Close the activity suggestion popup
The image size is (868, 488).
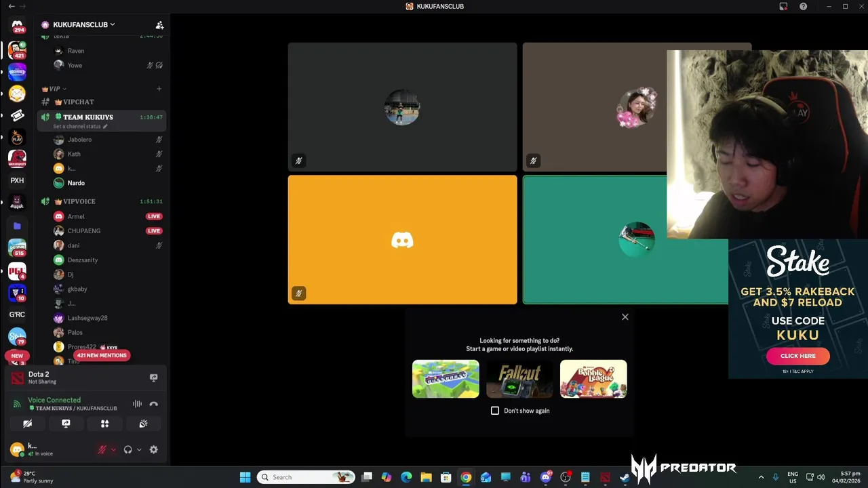pyautogui.click(x=625, y=317)
